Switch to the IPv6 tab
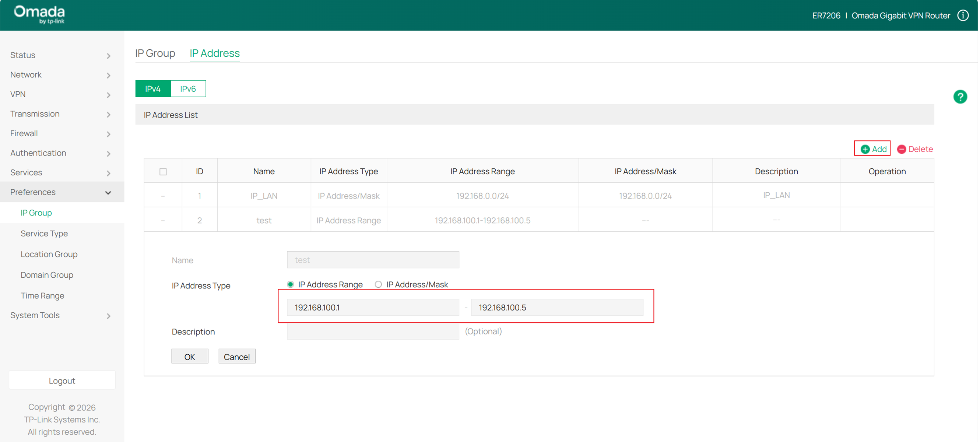The image size is (980, 442). pyautogui.click(x=188, y=89)
